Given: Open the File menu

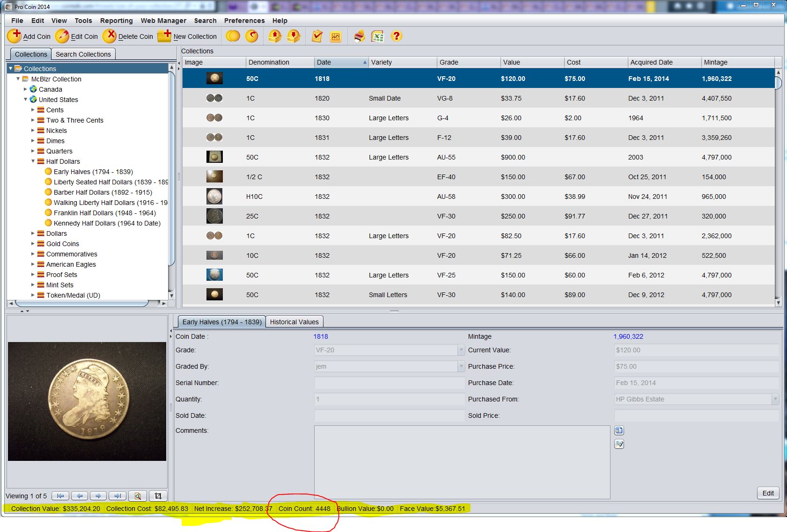Looking at the screenshot, I should 17,21.
